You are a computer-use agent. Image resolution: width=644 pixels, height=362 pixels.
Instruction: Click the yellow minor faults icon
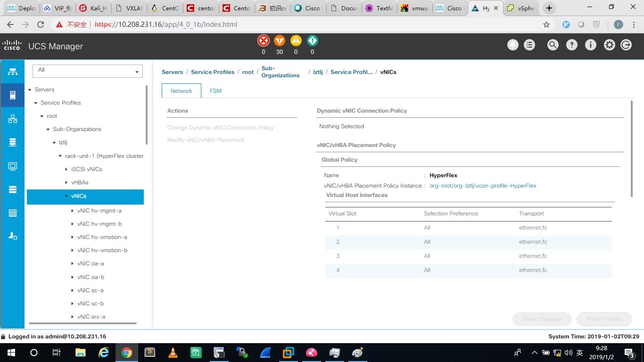pos(296,41)
